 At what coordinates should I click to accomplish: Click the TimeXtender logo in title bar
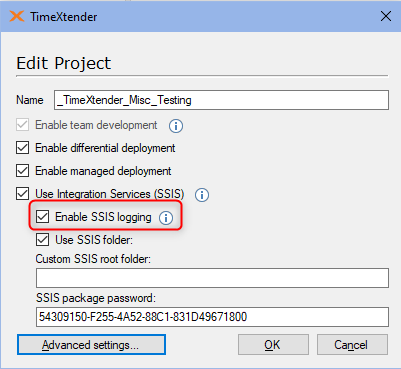(17, 16)
